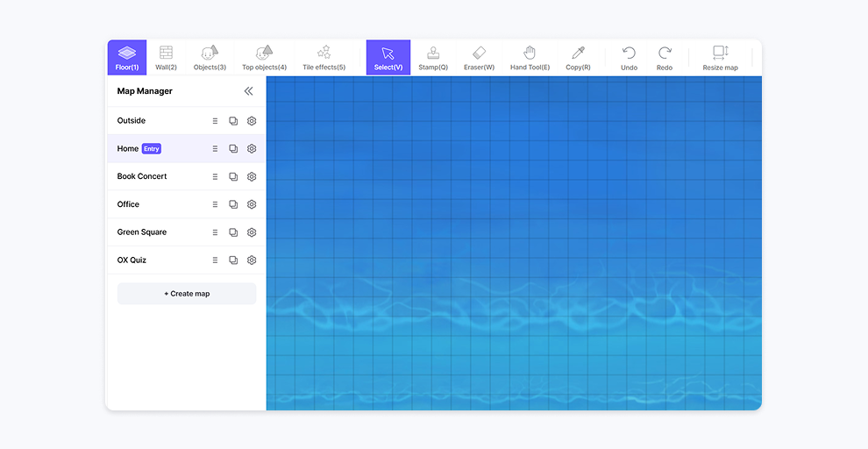Redo the last action

click(665, 58)
